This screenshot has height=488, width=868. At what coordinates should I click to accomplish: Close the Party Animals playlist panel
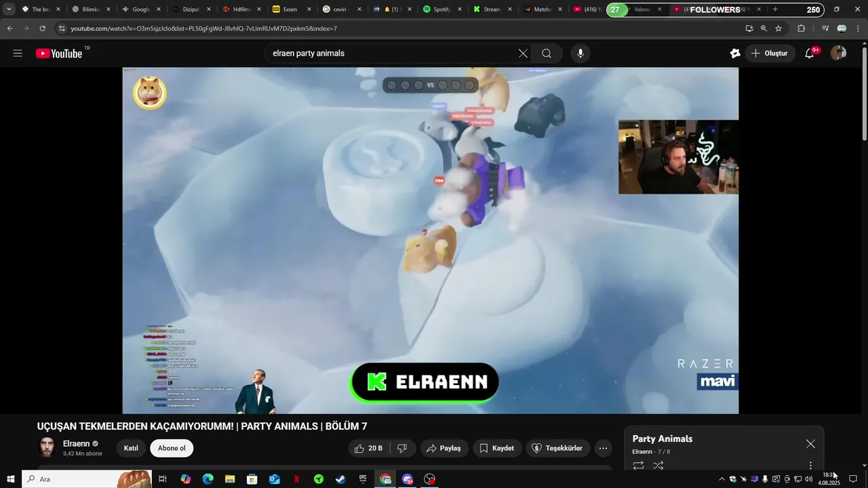(810, 444)
